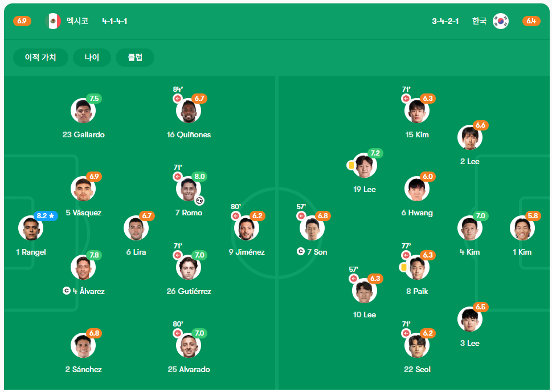Screen dimensions: 552x392
Task: Select Mexico team name 멕시코
Action: tap(77, 21)
